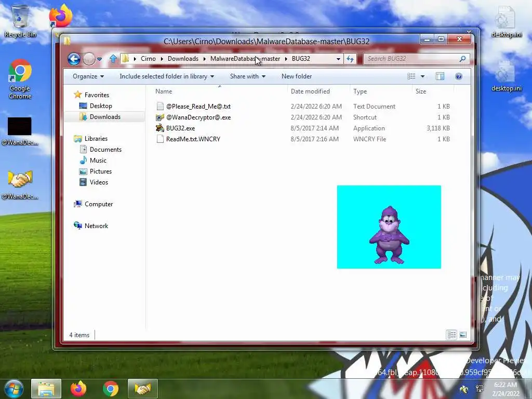The height and width of the screenshot is (399, 532).
Task: Select Libraries in navigation pane
Action: [96, 138]
